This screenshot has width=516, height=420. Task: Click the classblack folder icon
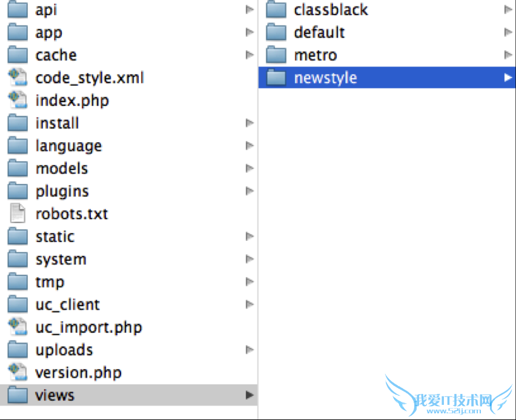pyautogui.click(x=276, y=10)
